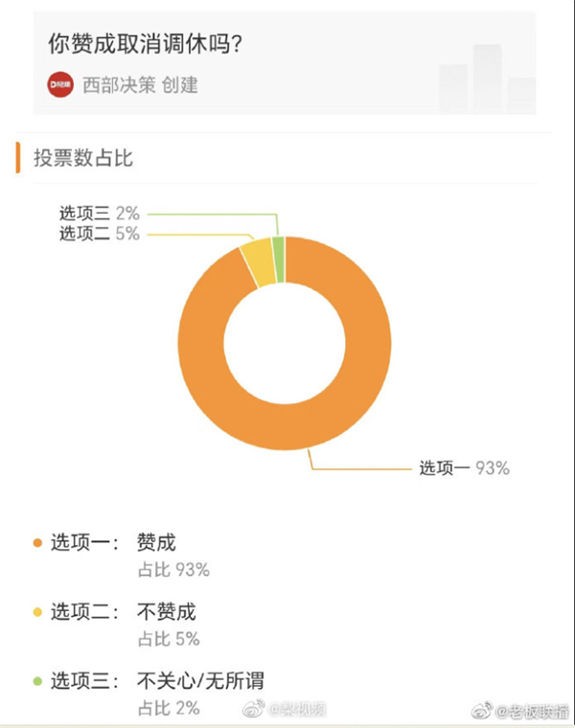Image resolution: width=575 pixels, height=728 pixels.
Task: Click the Weibo logo beside @梨视频
Action: click(x=254, y=708)
